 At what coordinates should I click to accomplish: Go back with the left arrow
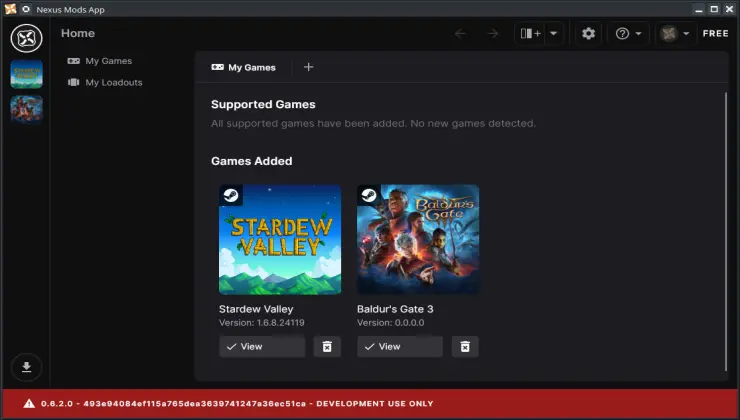point(460,34)
